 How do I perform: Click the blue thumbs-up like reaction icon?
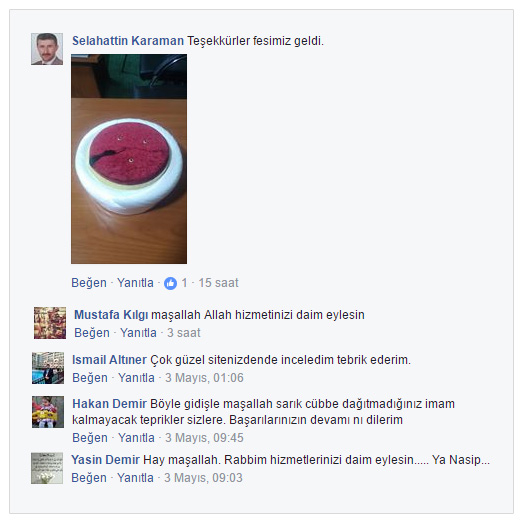coord(170,283)
